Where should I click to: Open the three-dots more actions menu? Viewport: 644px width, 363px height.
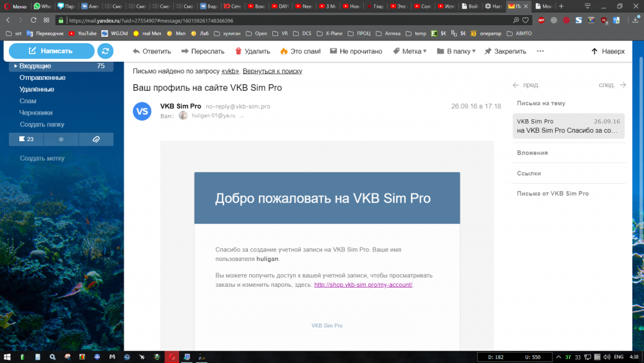pyautogui.click(x=540, y=52)
